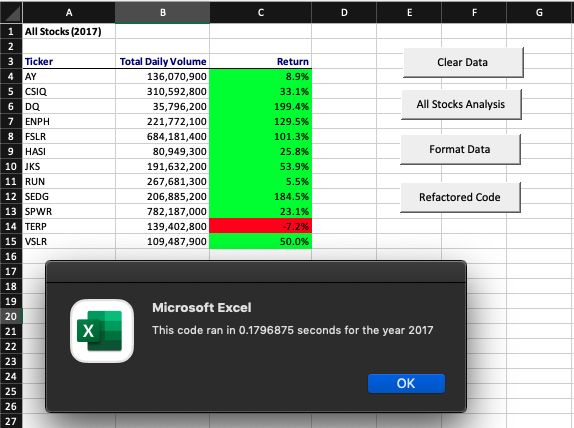Click green return cell 101.3%
The height and width of the screenshot is (428, 574).
261,137
